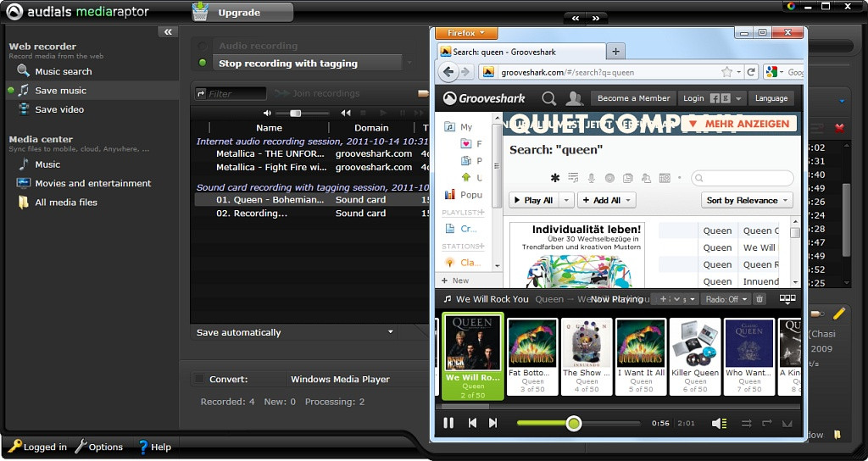Open Help in the bottom bar
Image resolution: width=868 pixels, height=461 pixels.
point(154,447)
